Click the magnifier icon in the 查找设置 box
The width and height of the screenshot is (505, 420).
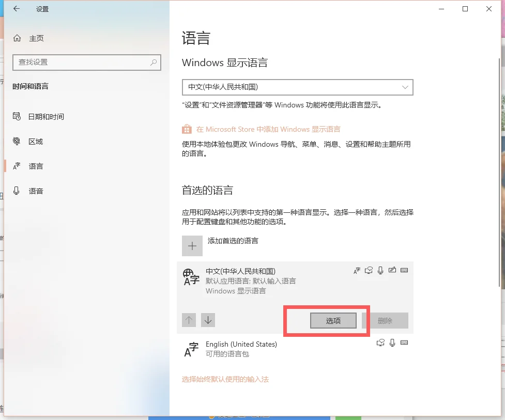154,62
